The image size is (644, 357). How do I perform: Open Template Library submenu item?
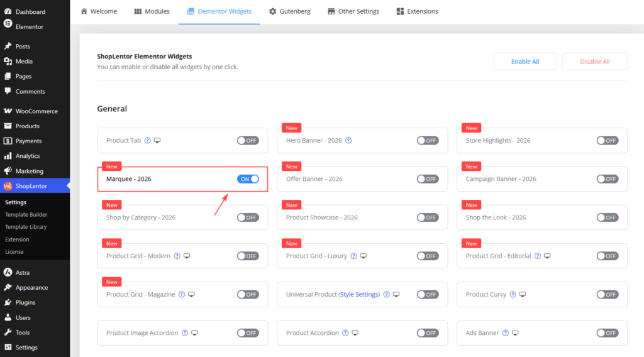point(26,227)
